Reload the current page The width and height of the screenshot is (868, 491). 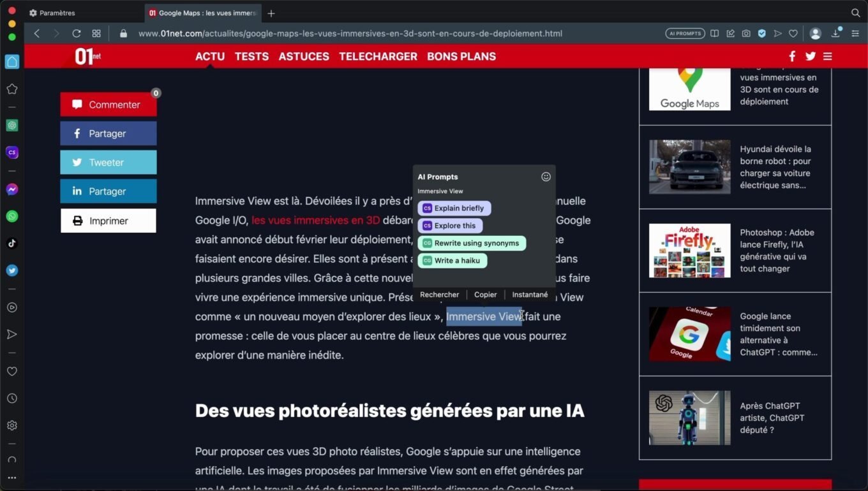click(x=77, y=33)
